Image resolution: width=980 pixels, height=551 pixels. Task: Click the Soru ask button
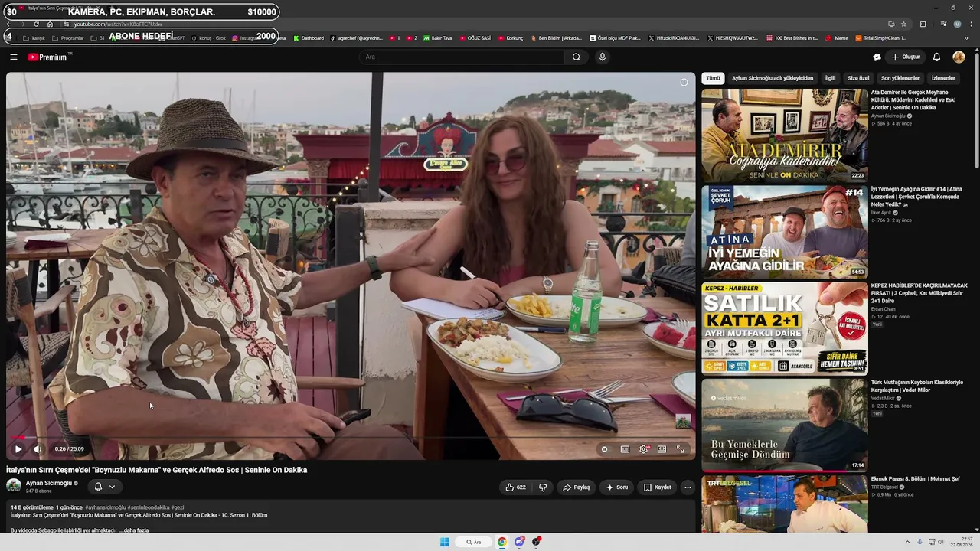click(616, 487)
